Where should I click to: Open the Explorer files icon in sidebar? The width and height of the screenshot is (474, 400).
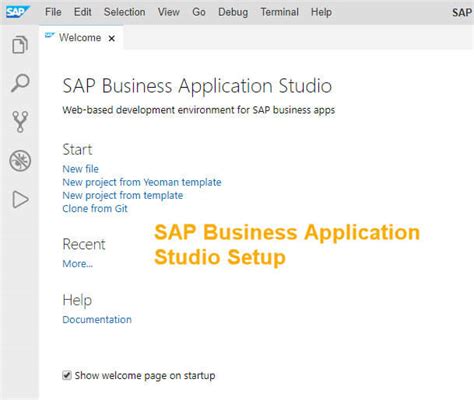pos(20,45)
